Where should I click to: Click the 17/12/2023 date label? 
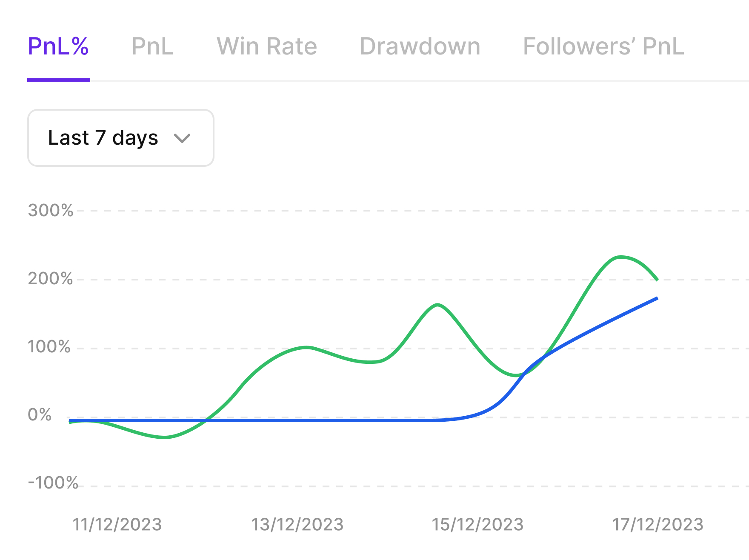point(658,525)
